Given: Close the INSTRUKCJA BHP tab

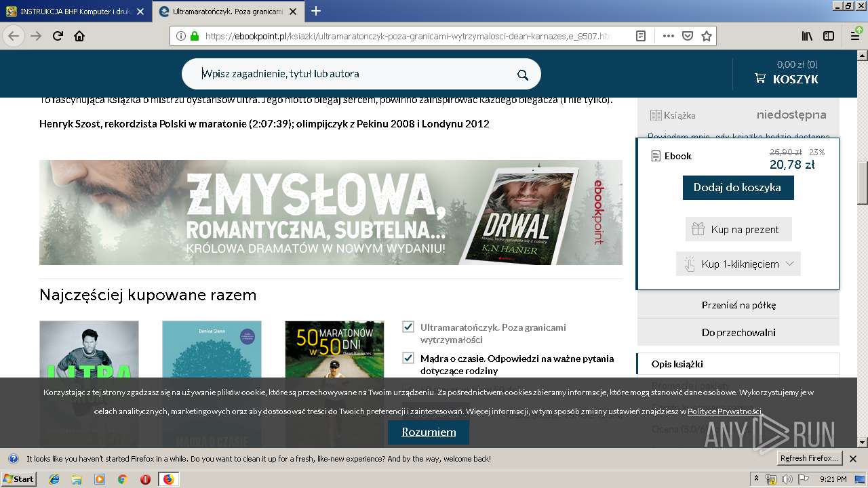Looking at the screenshot, I should pos(140,12).
